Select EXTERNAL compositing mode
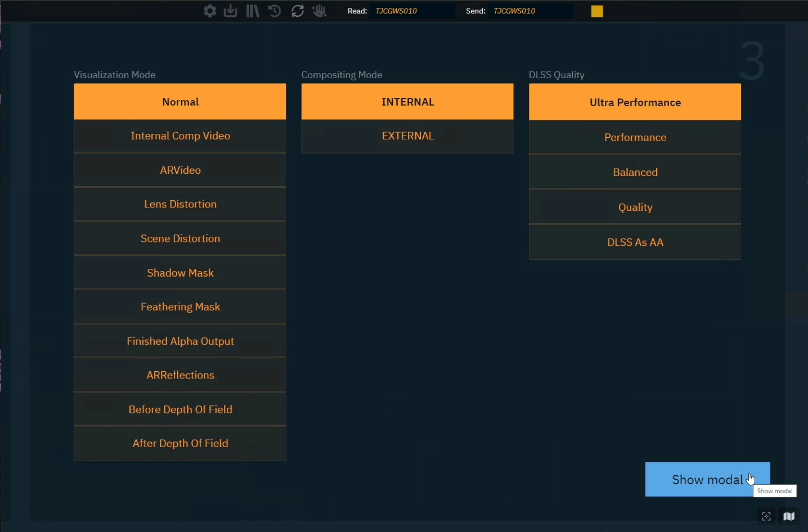The width and height of the screenshot is (808, 532). tap(407, 136)
